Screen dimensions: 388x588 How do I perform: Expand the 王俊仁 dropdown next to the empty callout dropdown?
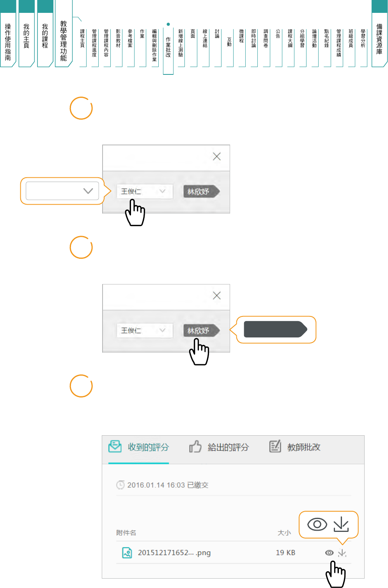point(144,191)
